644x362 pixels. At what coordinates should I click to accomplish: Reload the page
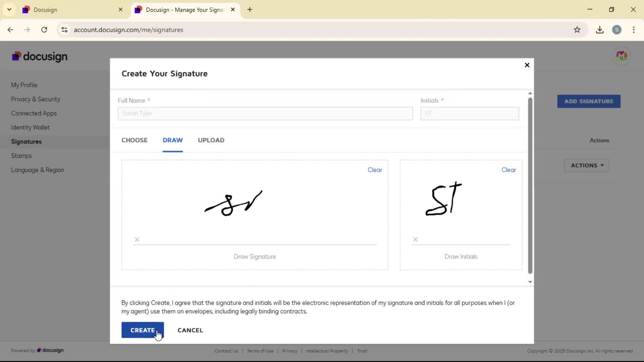click(x=44, y=30)
